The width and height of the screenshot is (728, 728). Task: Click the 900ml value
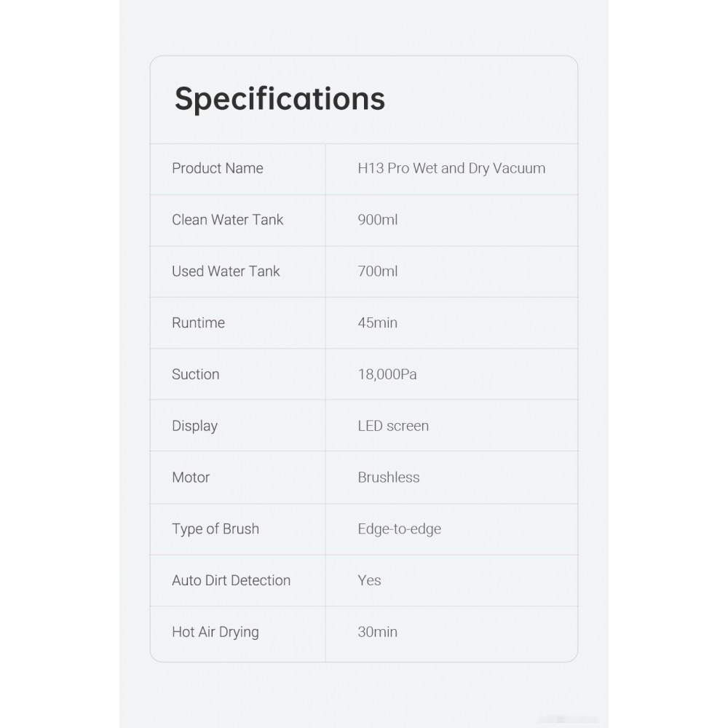click(378, 220)
